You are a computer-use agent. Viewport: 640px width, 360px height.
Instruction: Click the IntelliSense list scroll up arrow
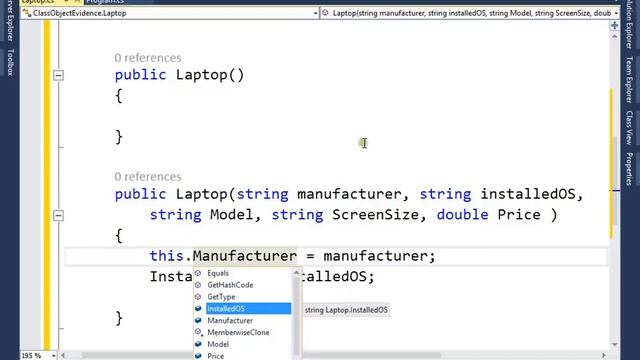click(297, 273)
